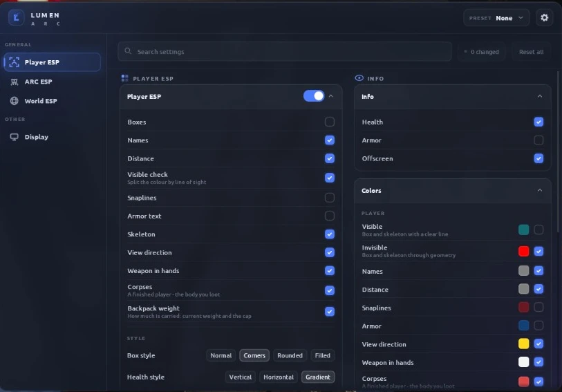Open settings gear icon
The width and height of the screenshot is (562, 392).
[x=544, y=17]
